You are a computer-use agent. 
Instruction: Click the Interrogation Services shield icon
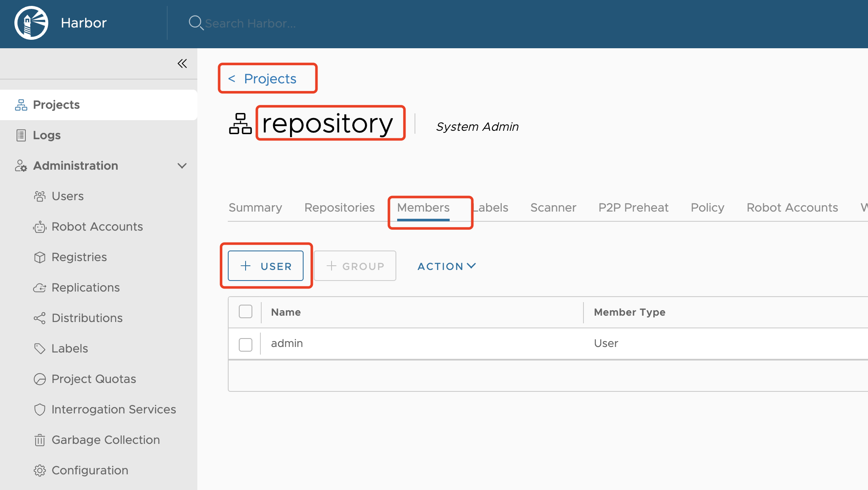40,410
